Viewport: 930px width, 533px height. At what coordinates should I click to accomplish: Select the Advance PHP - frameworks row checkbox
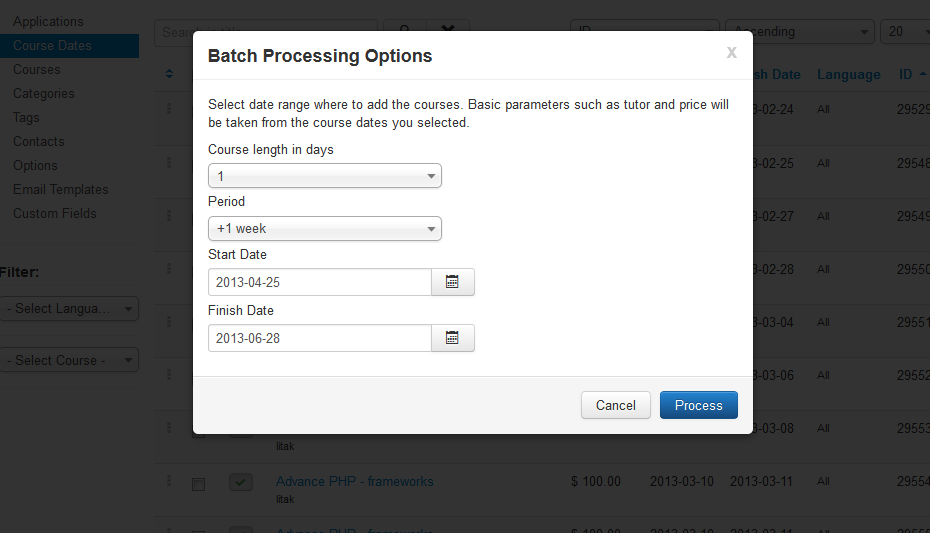tap(198, 484)
